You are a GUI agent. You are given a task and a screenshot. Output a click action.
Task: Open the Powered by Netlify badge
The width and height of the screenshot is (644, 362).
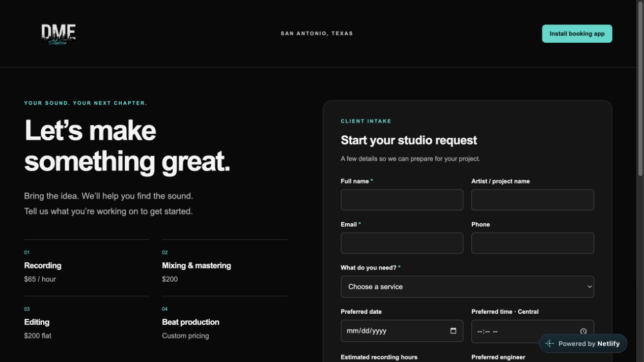point(583,344)
